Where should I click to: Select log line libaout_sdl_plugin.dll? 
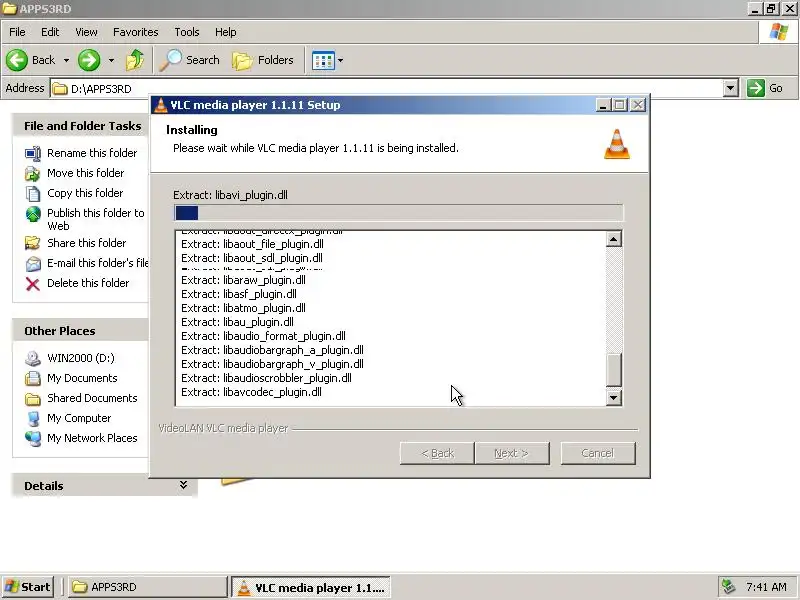point(252,258)
